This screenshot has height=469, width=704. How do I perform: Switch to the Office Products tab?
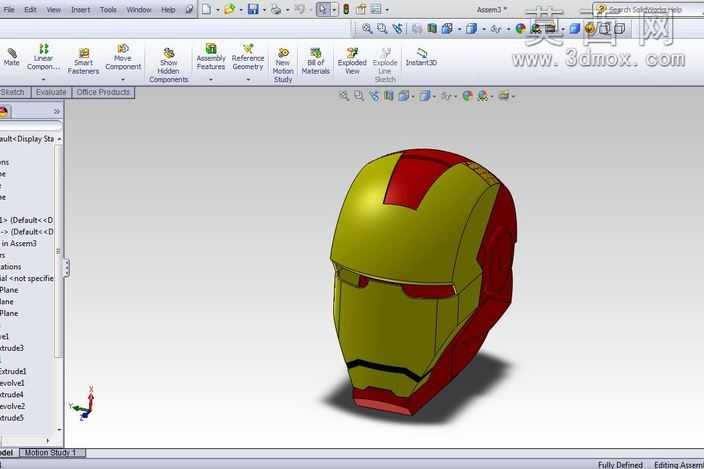[x=103, y=92]
